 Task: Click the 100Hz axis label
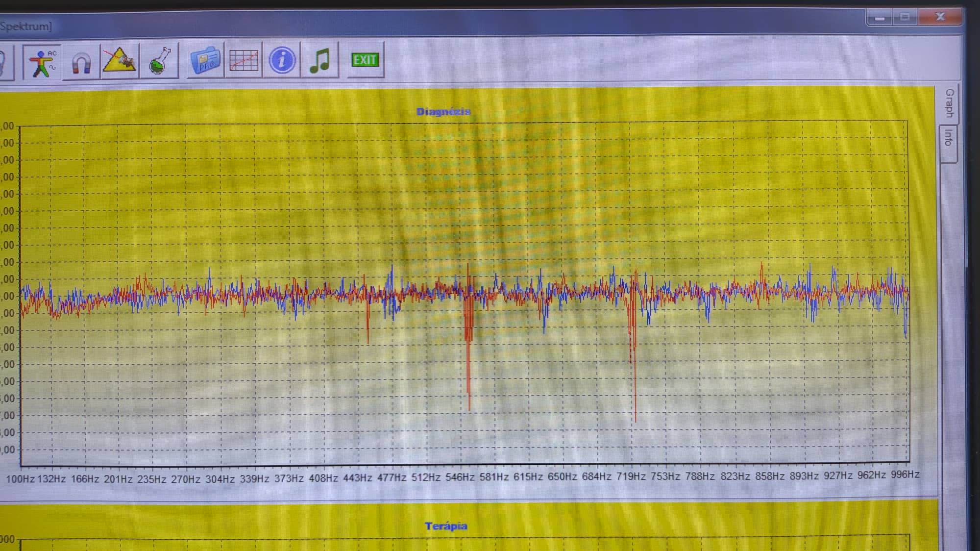tap(20, 479)
